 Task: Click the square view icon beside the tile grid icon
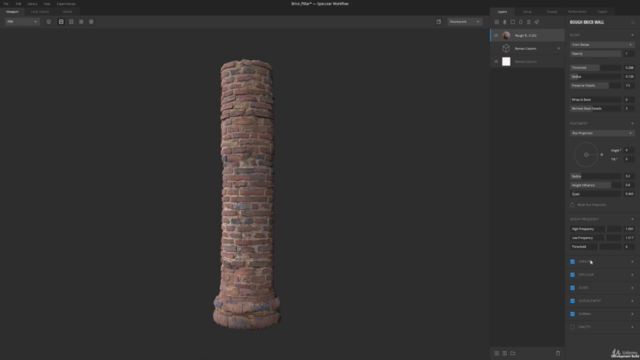81,22
